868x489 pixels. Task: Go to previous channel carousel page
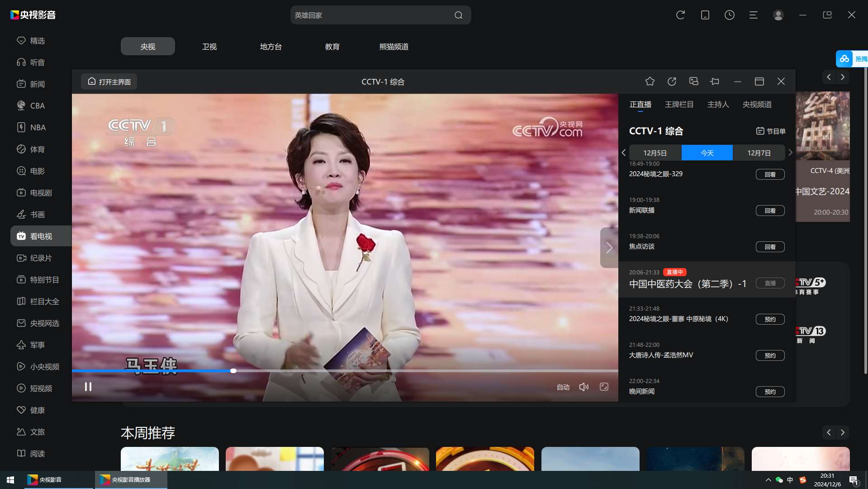[x=829, y=77]
